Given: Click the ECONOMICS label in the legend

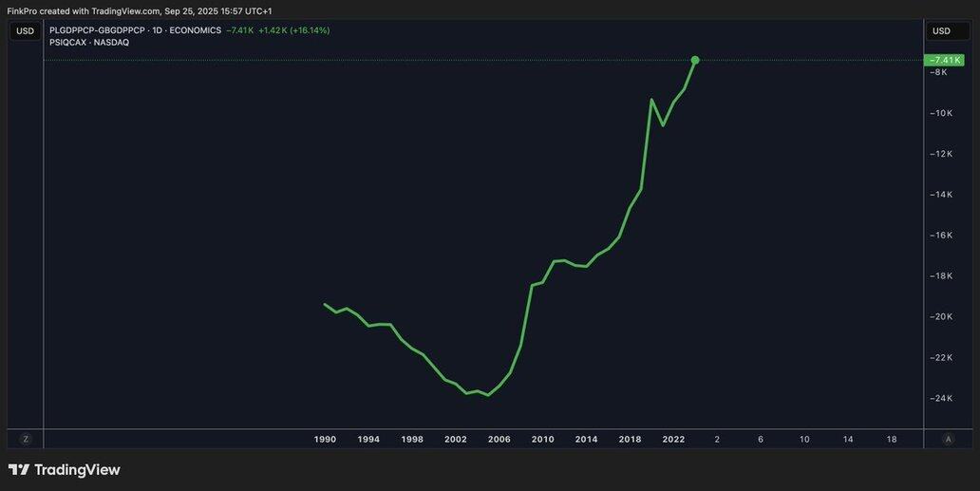Looking at the screenshot, I should point(195,30).
